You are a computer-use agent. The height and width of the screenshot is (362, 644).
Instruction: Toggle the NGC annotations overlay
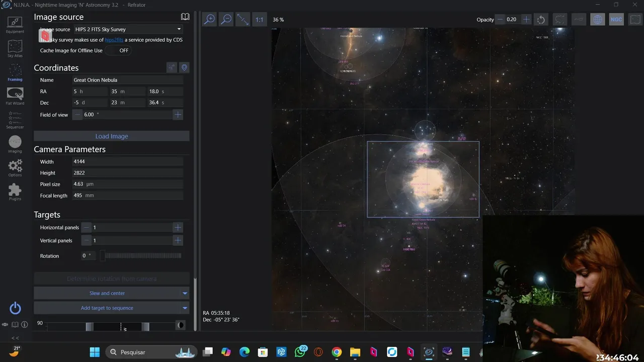click(x=616, y=20)
